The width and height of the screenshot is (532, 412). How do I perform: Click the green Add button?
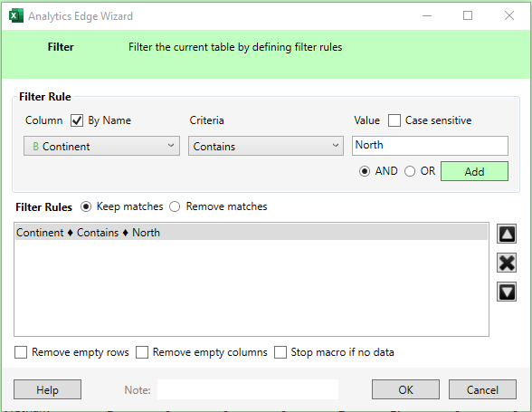(x=474, y=171)
